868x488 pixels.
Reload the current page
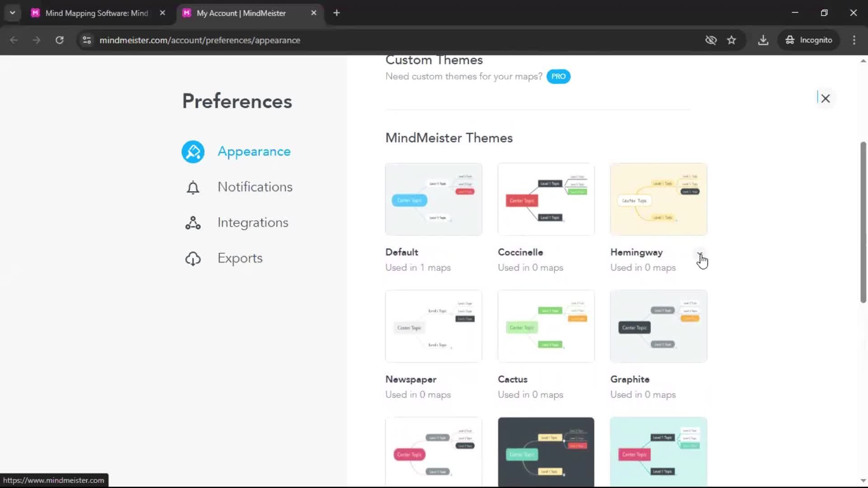tap(59, 40)
